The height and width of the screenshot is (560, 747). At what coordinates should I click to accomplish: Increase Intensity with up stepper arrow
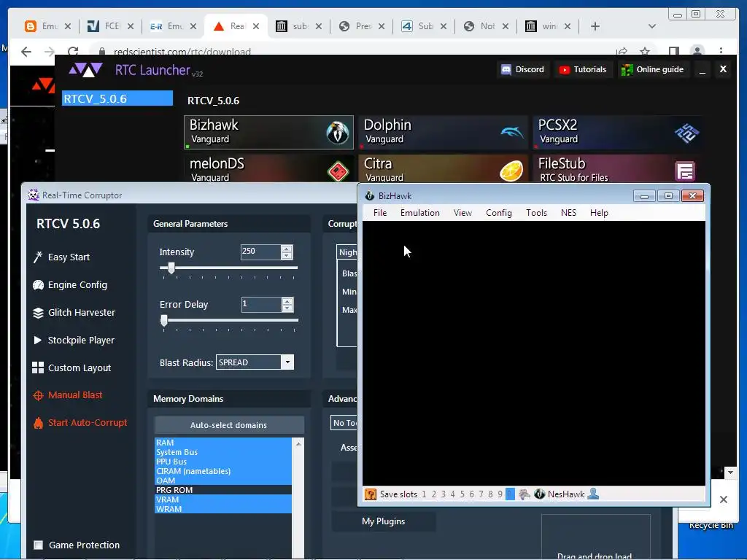(286, 248)
